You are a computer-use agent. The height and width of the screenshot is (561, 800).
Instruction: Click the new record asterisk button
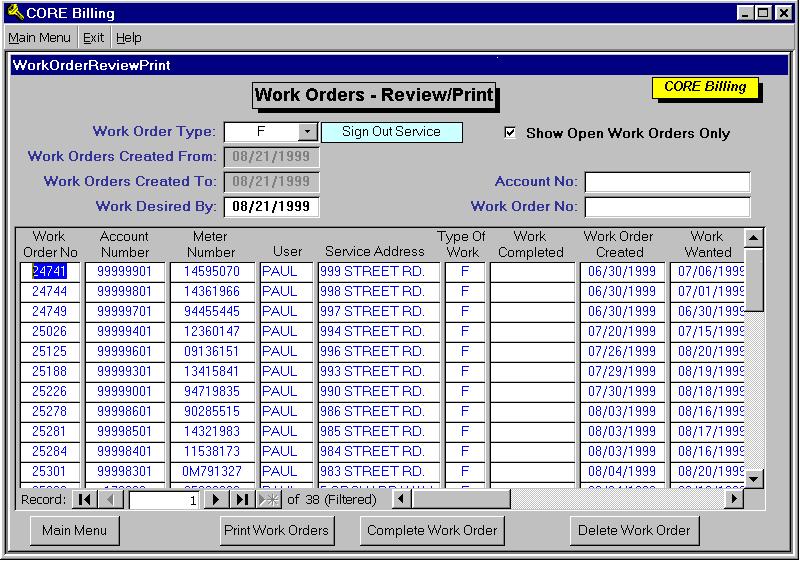tap(268, 499)
